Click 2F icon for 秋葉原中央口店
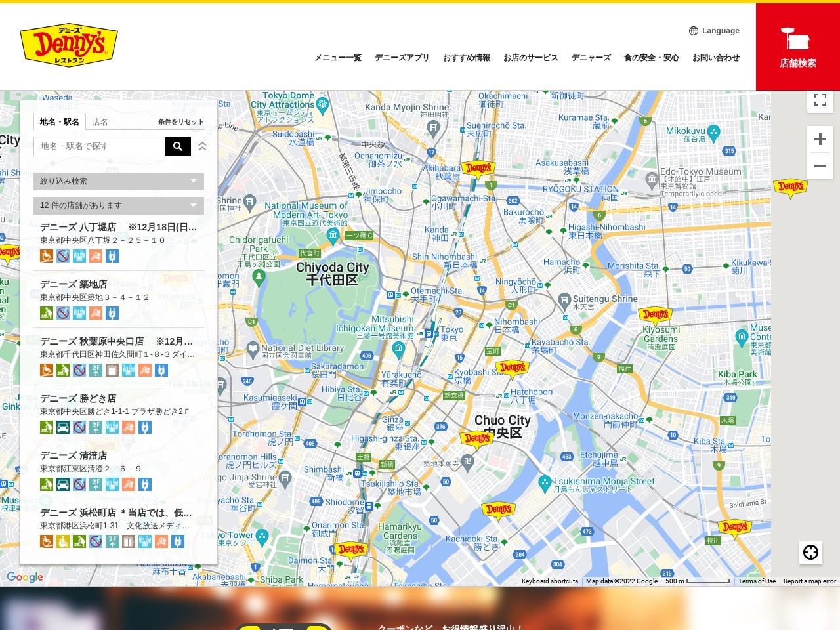840x630 pixels. (96, 370)
